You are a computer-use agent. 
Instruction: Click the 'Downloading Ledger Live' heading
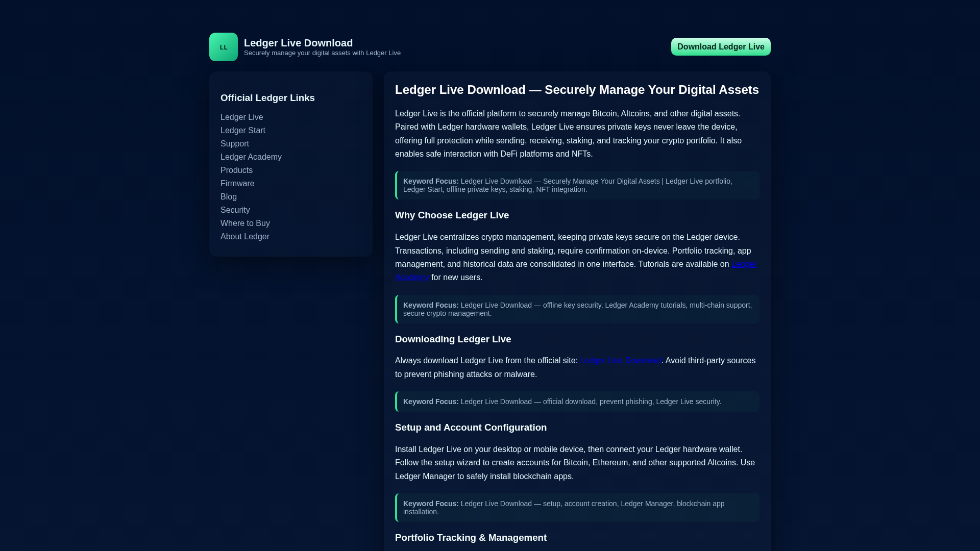(x=453, y=339)
